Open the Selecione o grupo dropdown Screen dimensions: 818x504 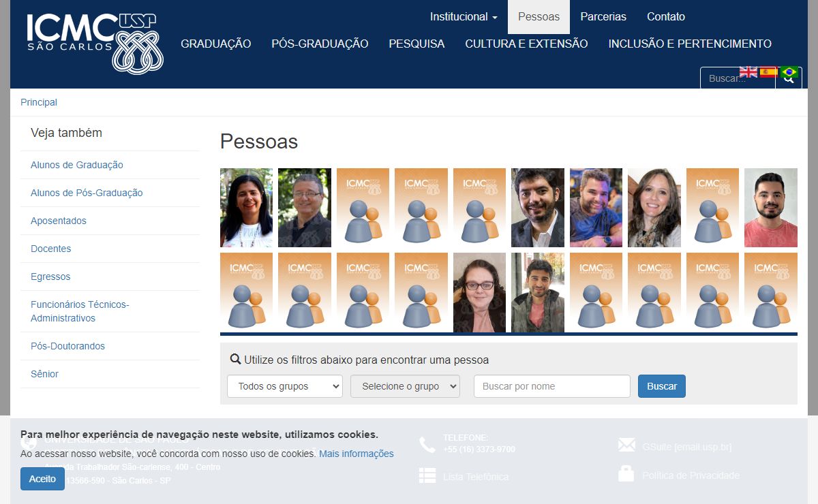pyautogui.click(x=406, y=386)
